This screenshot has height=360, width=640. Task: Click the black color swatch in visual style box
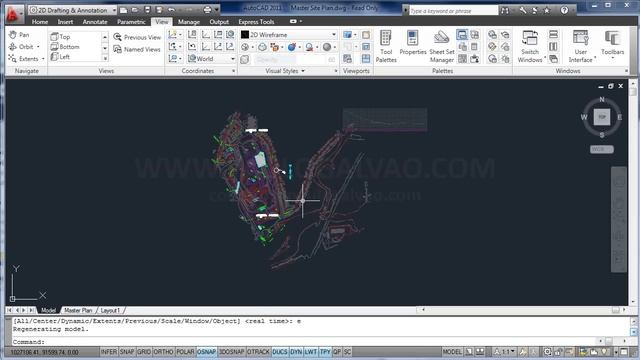point(245,35)
